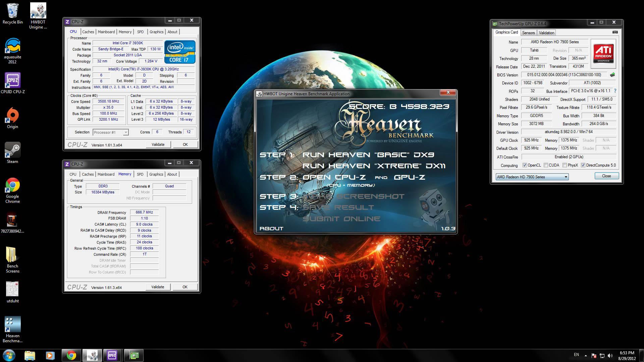Open the AMD Radeon HD 7900 Series dropdown
This screenshot has width=644, height=362.
532,177
